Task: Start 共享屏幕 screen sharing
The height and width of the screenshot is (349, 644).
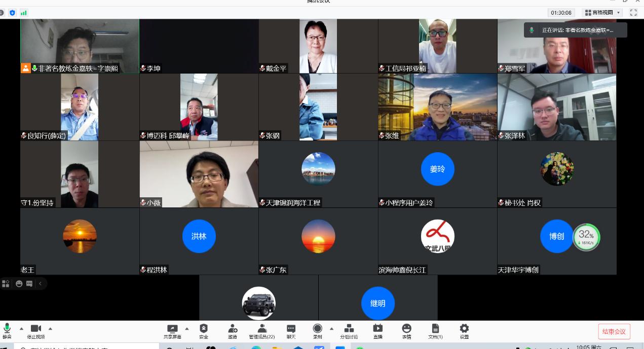Action: 172,332
